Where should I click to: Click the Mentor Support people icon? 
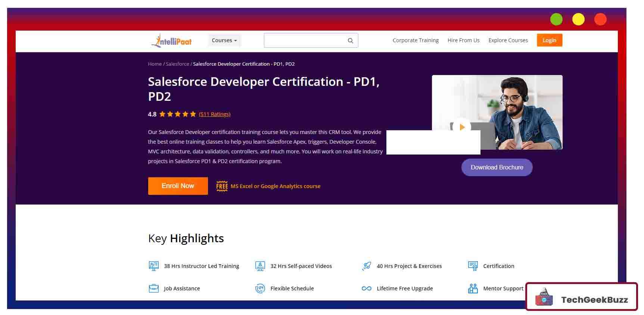473,289
